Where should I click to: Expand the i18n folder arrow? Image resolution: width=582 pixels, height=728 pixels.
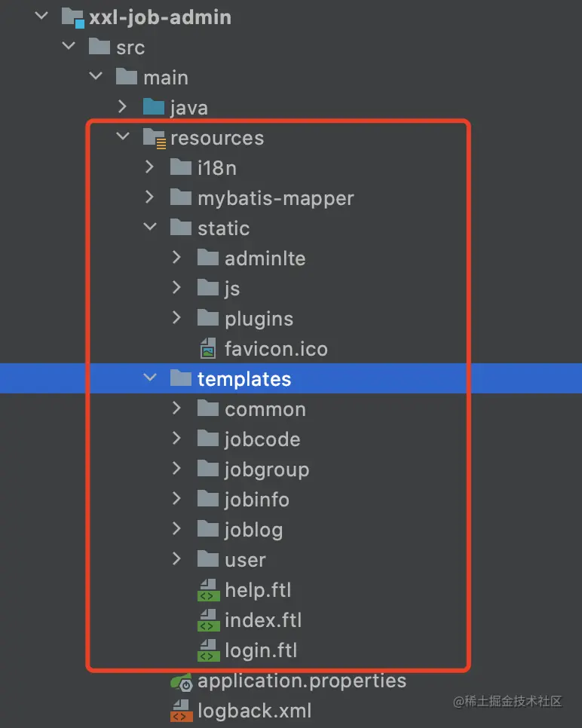coord(149,167)
